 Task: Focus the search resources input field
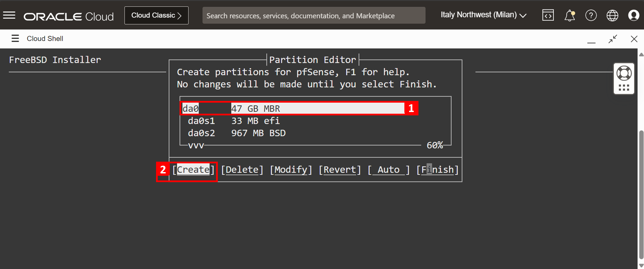314,15
